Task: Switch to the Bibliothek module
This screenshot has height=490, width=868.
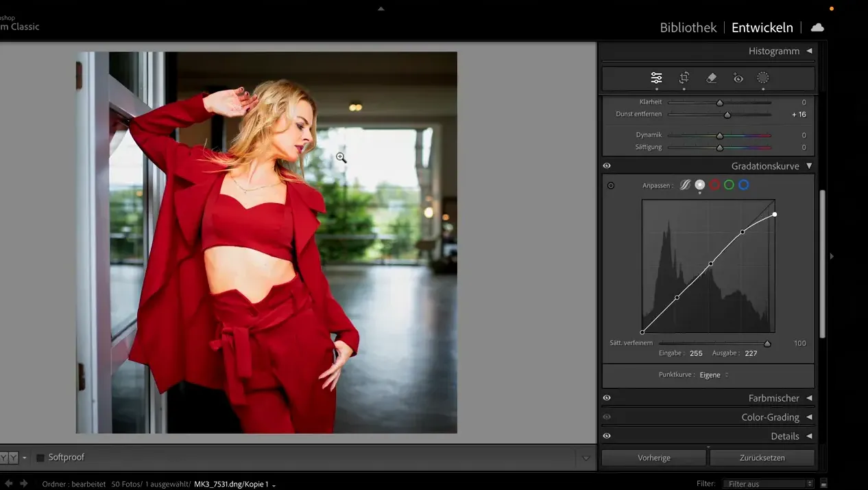Action: [688, 27]
